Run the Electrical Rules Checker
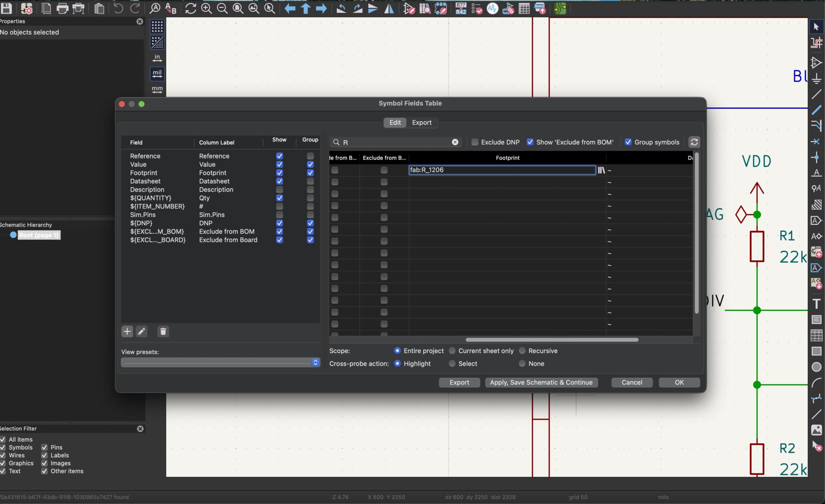Image resolution: width=825 pixels, height=504 pixels. (477, 9)
